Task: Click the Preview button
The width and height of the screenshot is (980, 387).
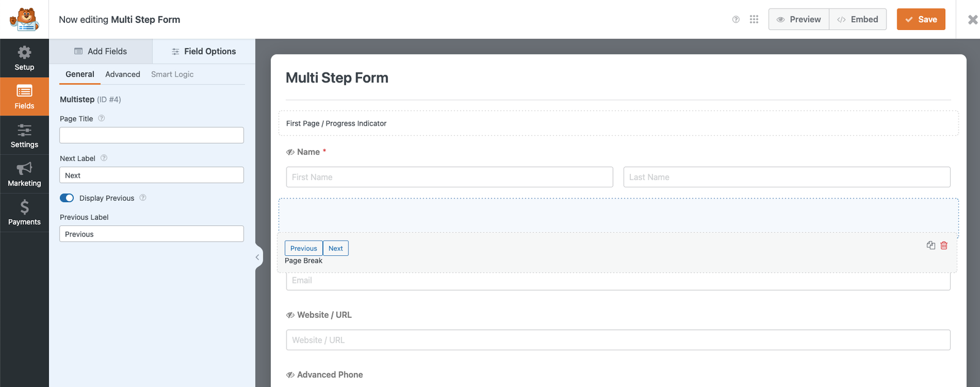Action: tap(799, 20)
